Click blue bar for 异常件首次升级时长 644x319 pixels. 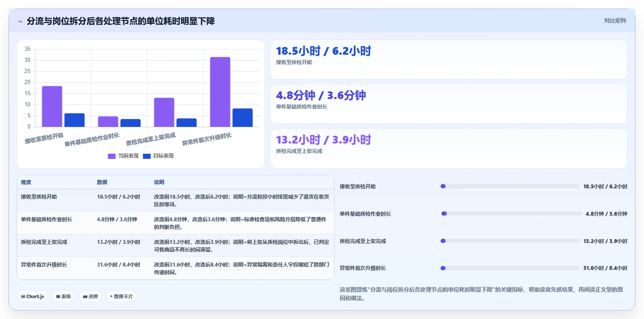[x=242, y=117]
